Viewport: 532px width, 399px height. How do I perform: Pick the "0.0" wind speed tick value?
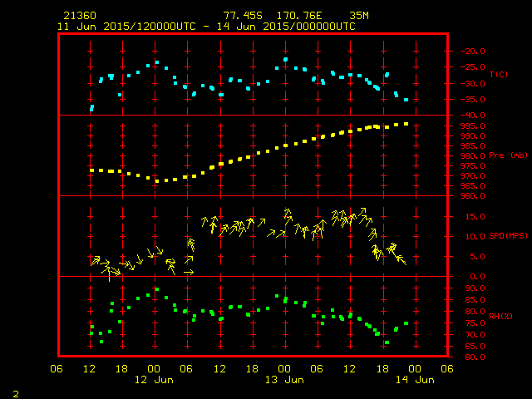477,277
